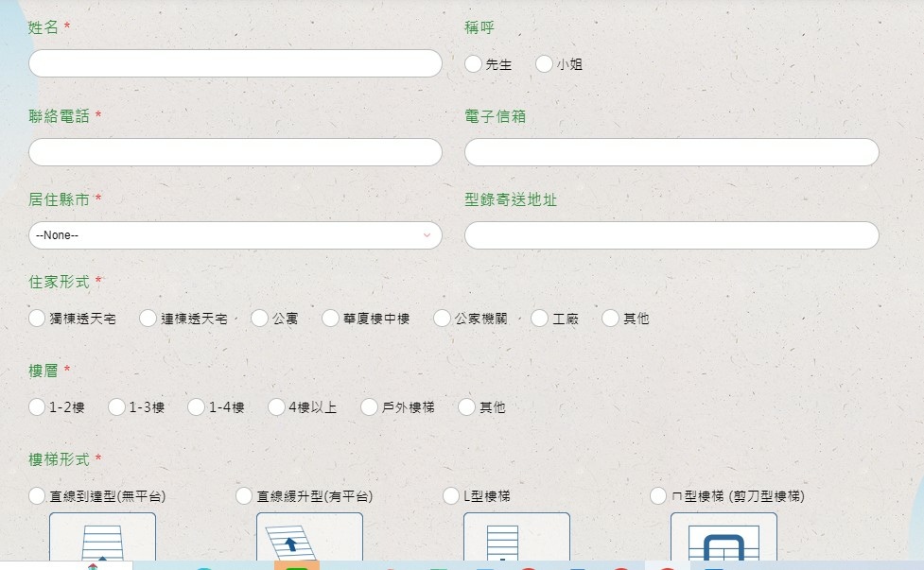
Task: Click the 住家形式 section label
Action: [59, 282]
